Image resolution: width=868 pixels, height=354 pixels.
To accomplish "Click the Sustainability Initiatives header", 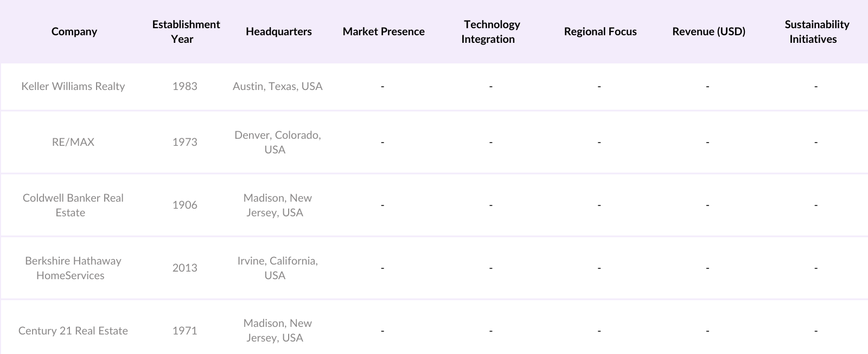I will (x=816, y=31).
